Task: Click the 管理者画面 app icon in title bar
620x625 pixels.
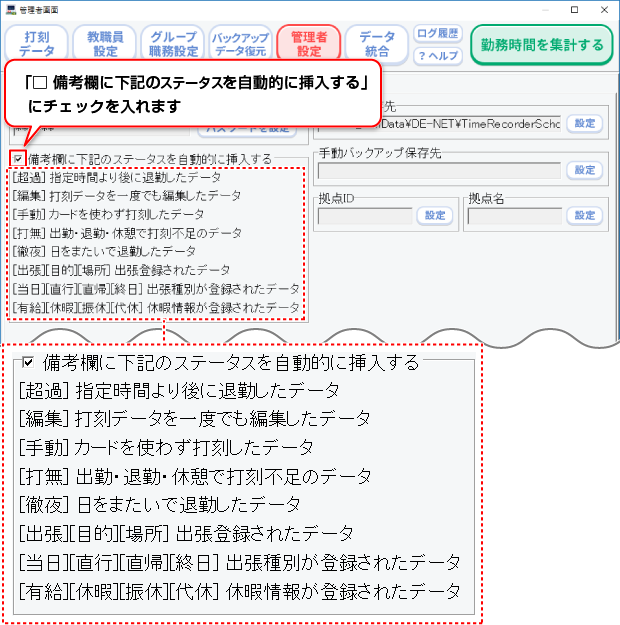Action: [x=10, y=9]
